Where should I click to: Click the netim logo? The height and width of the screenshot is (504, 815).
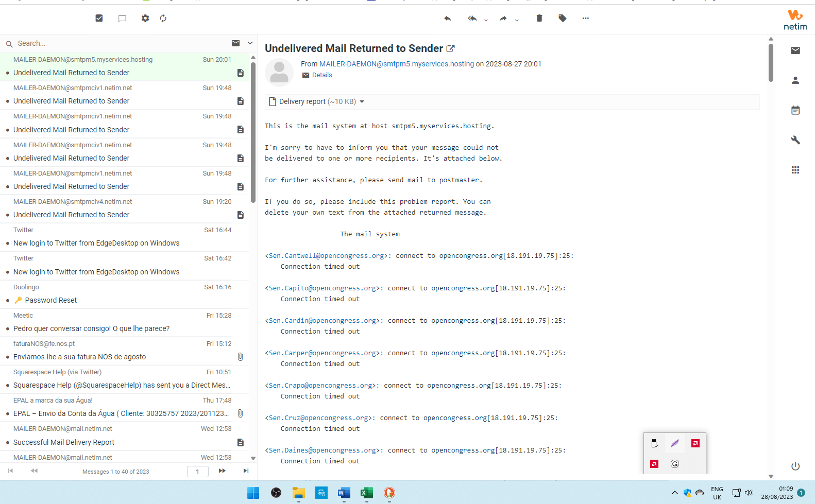coord(795,20)
